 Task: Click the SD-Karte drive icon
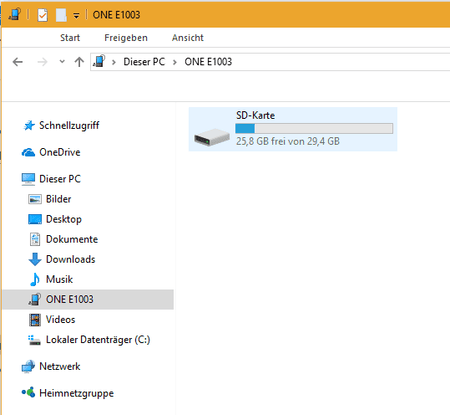click(x=212, y=137)
